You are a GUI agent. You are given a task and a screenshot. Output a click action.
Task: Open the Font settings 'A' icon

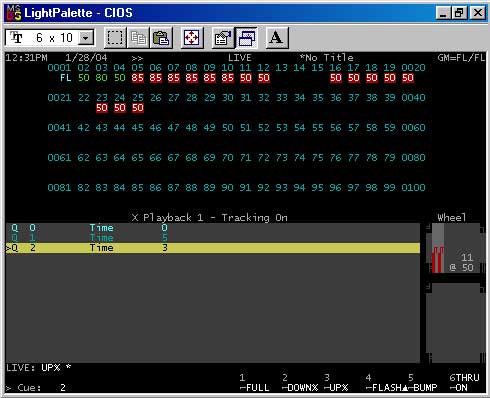tap(276, 38)
